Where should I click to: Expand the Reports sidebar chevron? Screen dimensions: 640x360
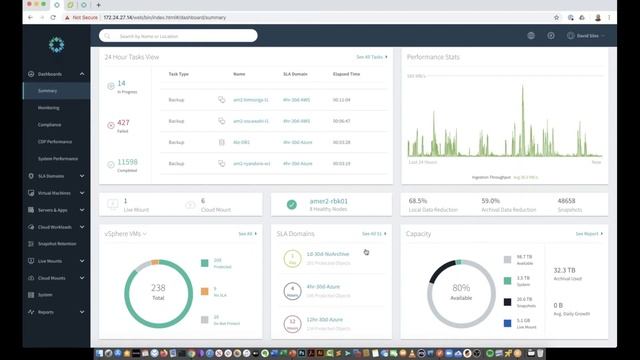coord(82,312)
